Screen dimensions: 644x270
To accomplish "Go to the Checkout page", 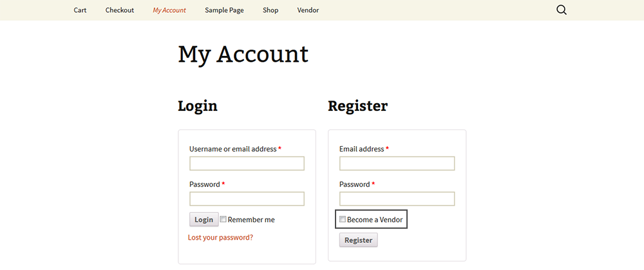I will [x=120, y=10].
